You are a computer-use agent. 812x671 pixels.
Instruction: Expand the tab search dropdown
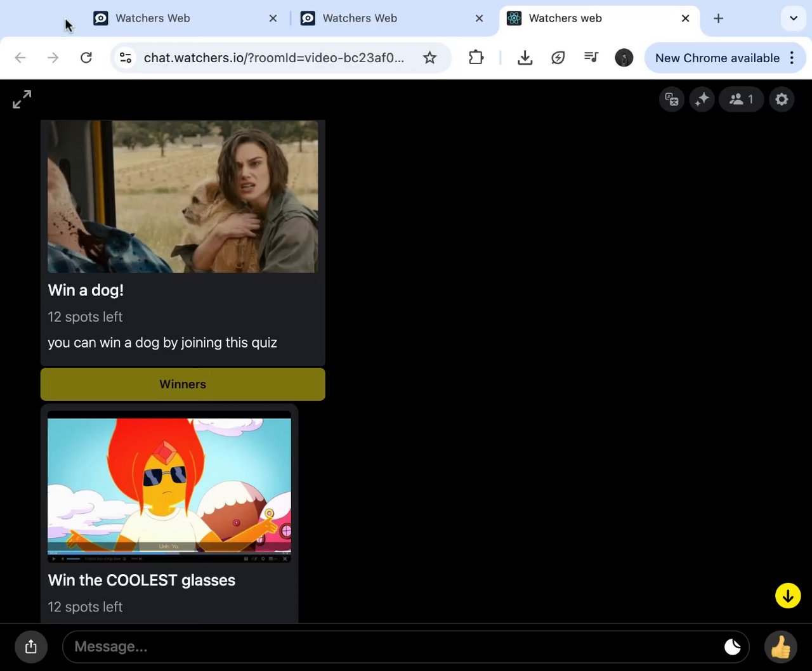pyautogui.click(x=793, y=18)
